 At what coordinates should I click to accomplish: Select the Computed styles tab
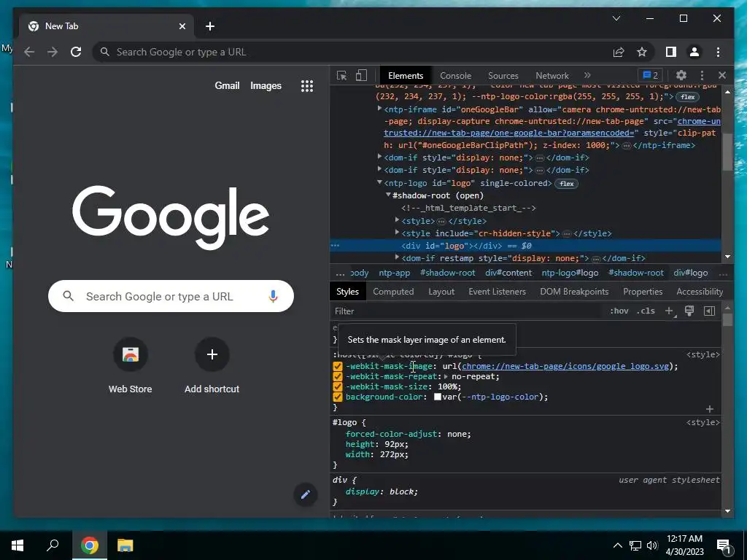[393, 292]
